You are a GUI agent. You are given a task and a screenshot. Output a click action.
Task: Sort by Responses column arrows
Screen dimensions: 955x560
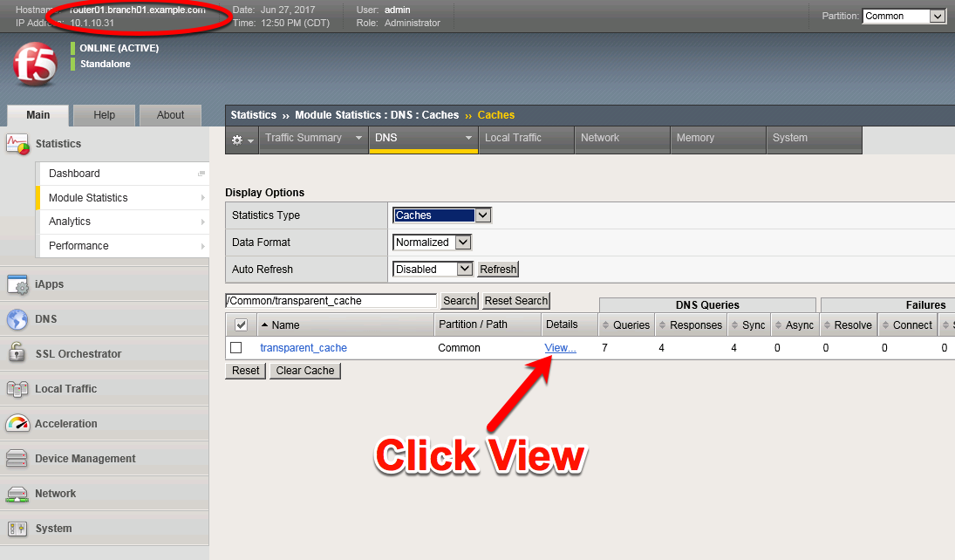pyautogui.click(x=663, y=325)
